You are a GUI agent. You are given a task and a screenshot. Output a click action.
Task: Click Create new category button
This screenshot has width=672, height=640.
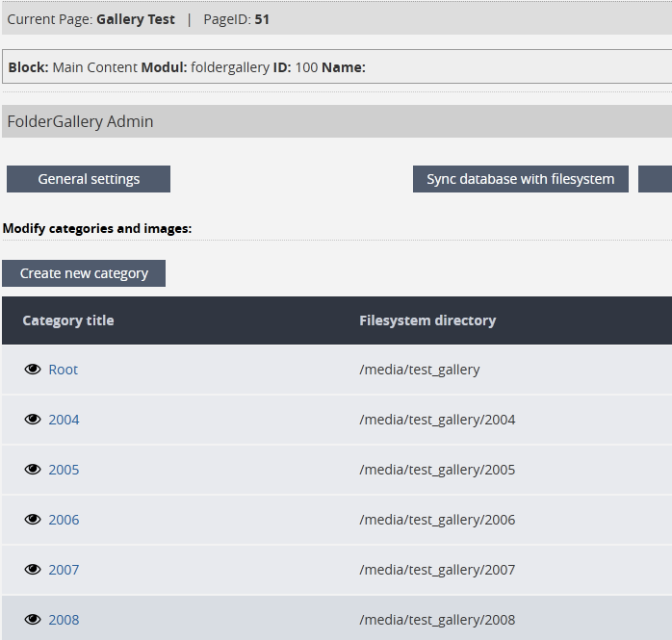coord(84,273)
